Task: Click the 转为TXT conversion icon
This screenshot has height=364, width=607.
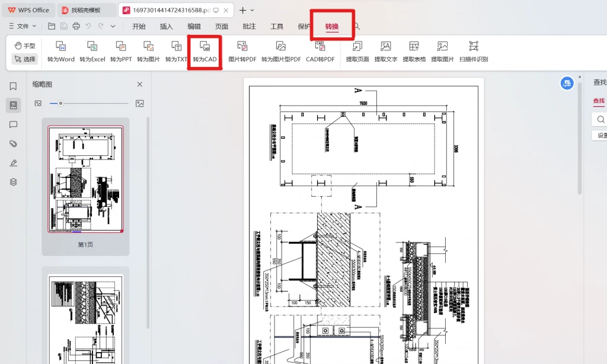Action: (176, 51)
